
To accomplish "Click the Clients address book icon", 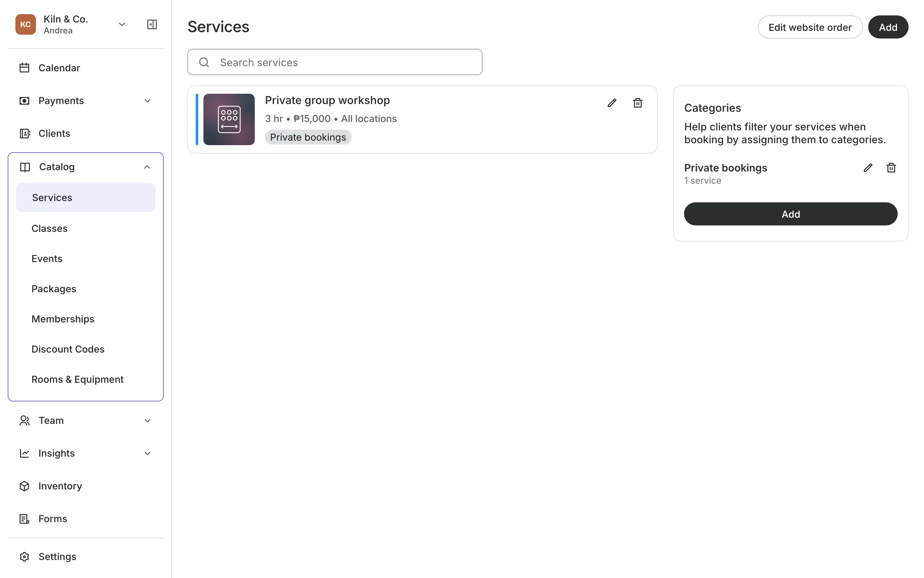I will click(24, 133).
